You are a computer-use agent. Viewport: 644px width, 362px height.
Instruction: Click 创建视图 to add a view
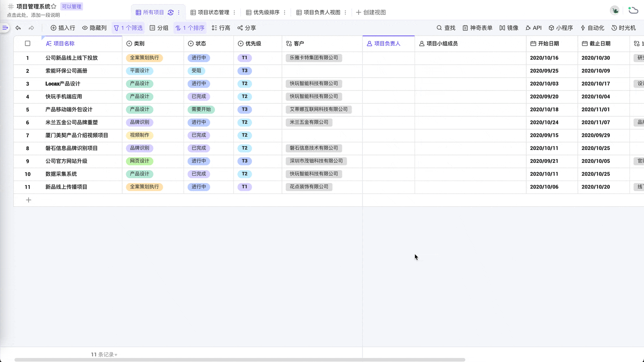pos(371,12)
